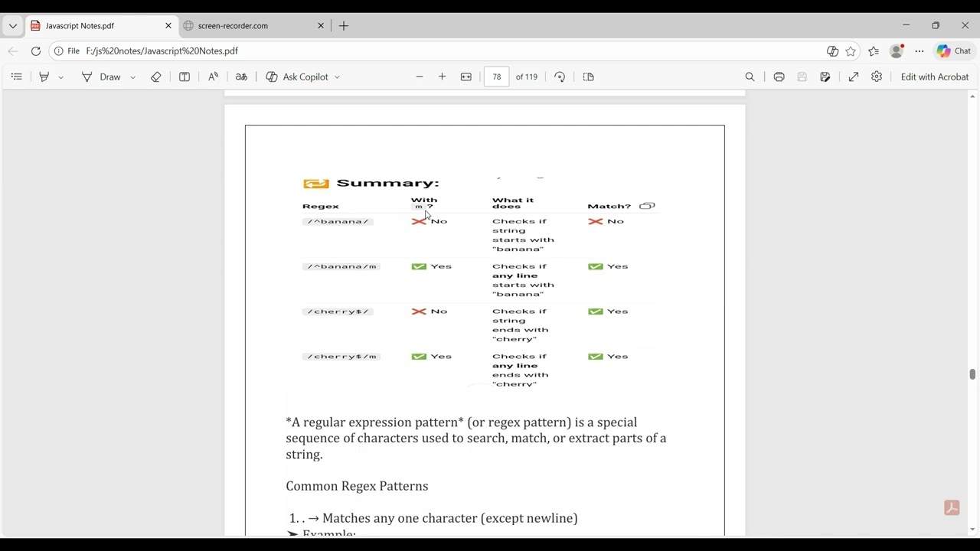Click the "of 119" page count text
The width and height of the screenshot is (980, 551).
tap(527, 77)
